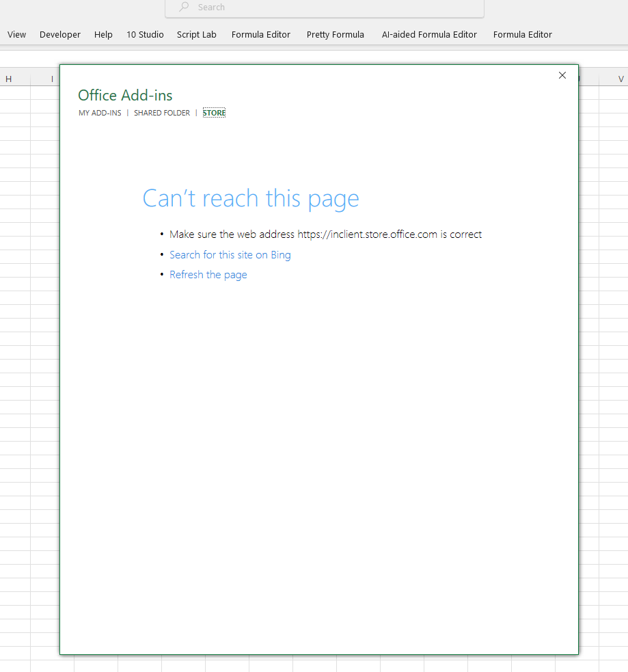Open the 10 Studio ribbon tab
628x672 pixels.
coord(145,34)
